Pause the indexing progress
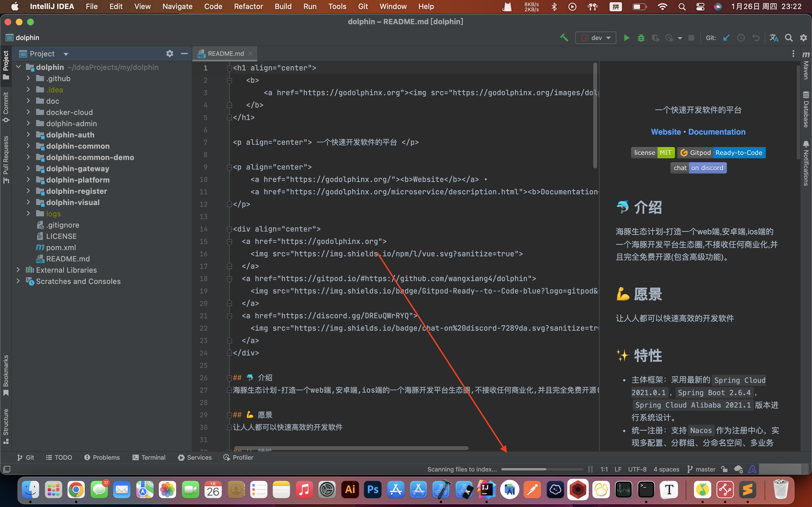Image resolution: width=812 pixels, height=507 pixels. pyautogui.click(x=590, y=469)
